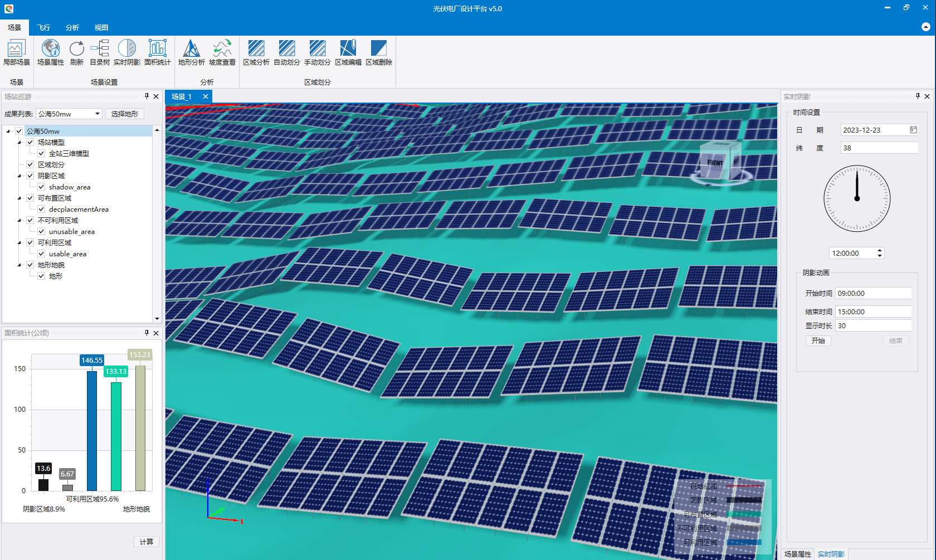
Task: Click the 刷新 refresh icon
Action: (77, 48)
